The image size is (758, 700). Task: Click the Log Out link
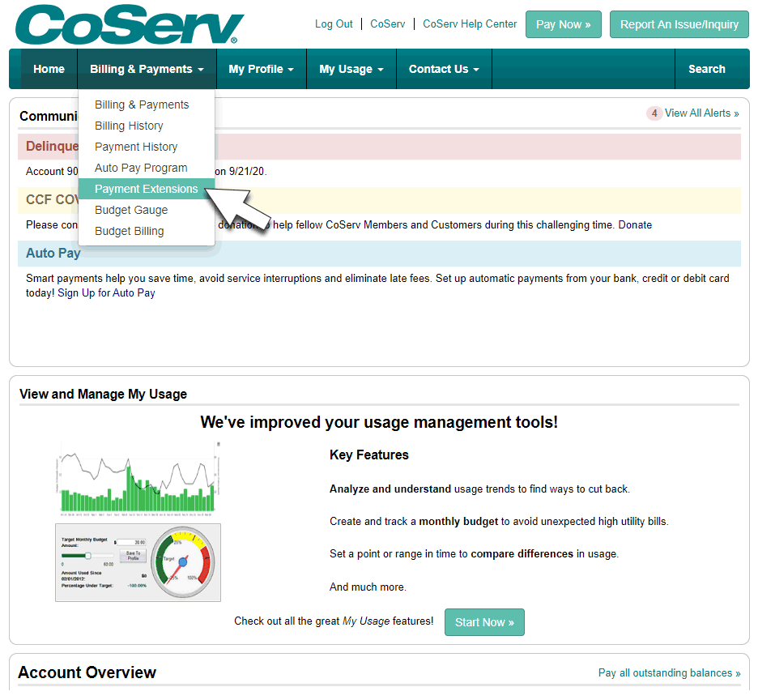point(334,24)
